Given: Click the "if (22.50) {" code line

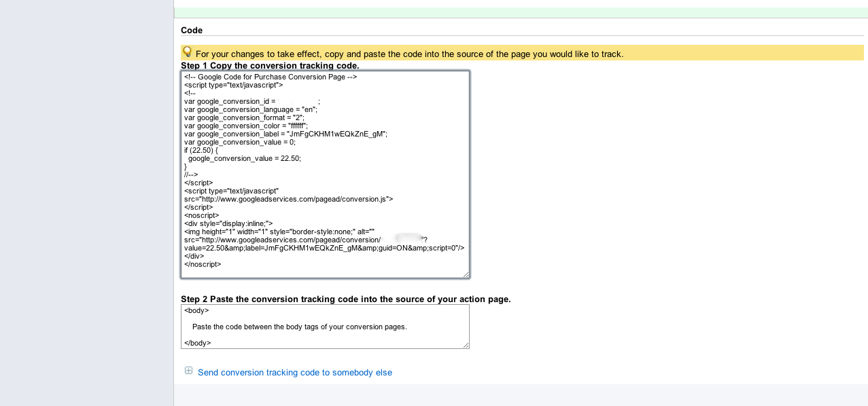Looking at the screenshot, I should (x=201, y=150).
